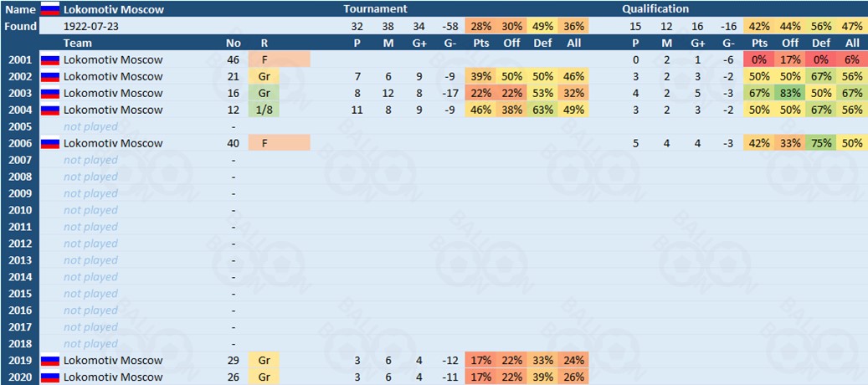Select the Russian flag in the 2006 row
868x385 pixels.
[x=50, y=143]
